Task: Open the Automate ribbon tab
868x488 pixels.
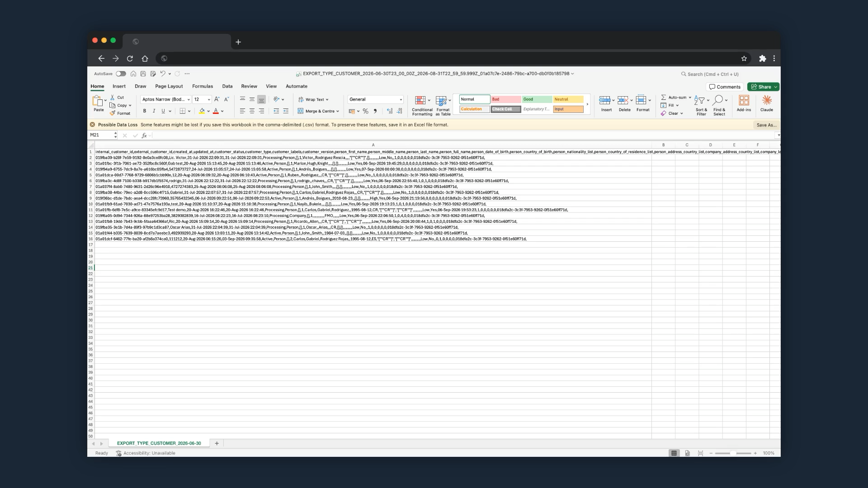Action: click(297, 86)
